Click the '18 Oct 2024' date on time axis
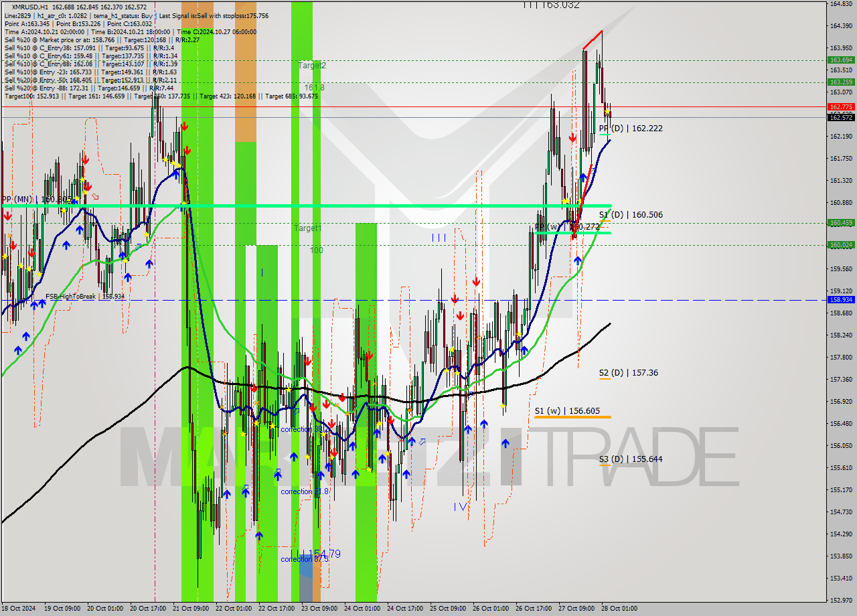The height and width of the screenshot is (616, 857). (x=18, y=609)
